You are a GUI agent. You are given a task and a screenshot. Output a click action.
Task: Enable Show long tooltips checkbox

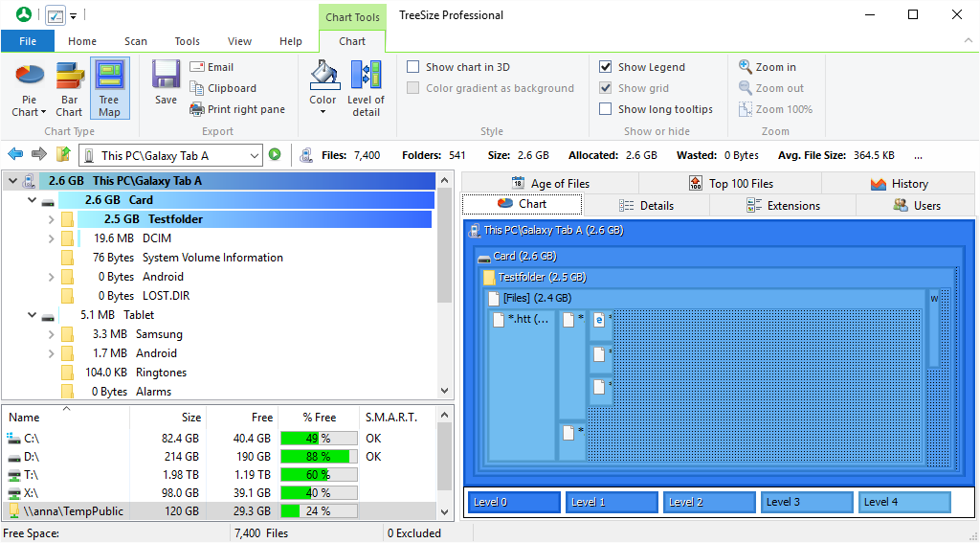pos(606,109)
